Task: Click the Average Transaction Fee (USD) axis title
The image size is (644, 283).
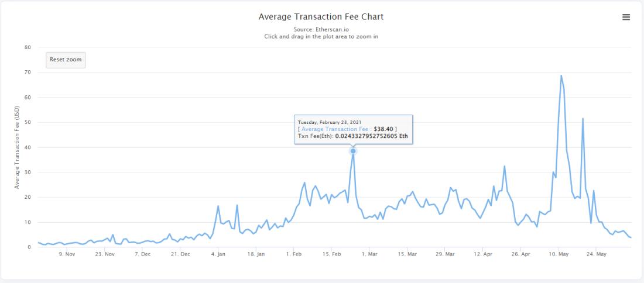Action: point(17,147)
